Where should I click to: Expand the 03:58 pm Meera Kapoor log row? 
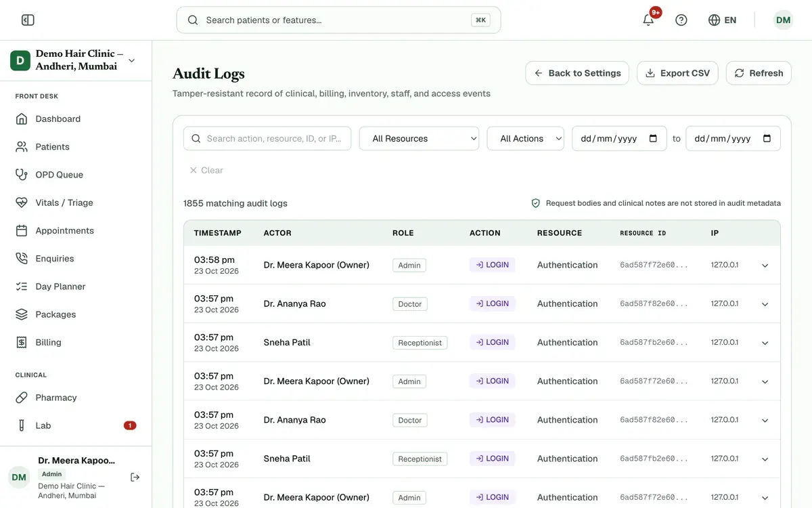coord(765,266)
